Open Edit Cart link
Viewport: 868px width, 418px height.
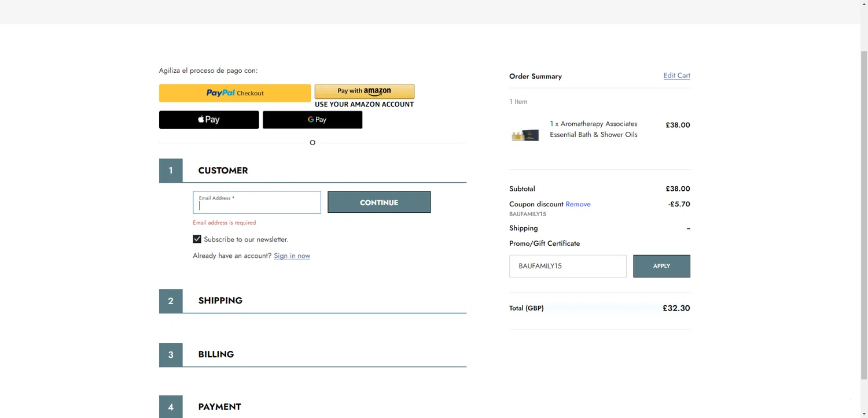point(676,76)
